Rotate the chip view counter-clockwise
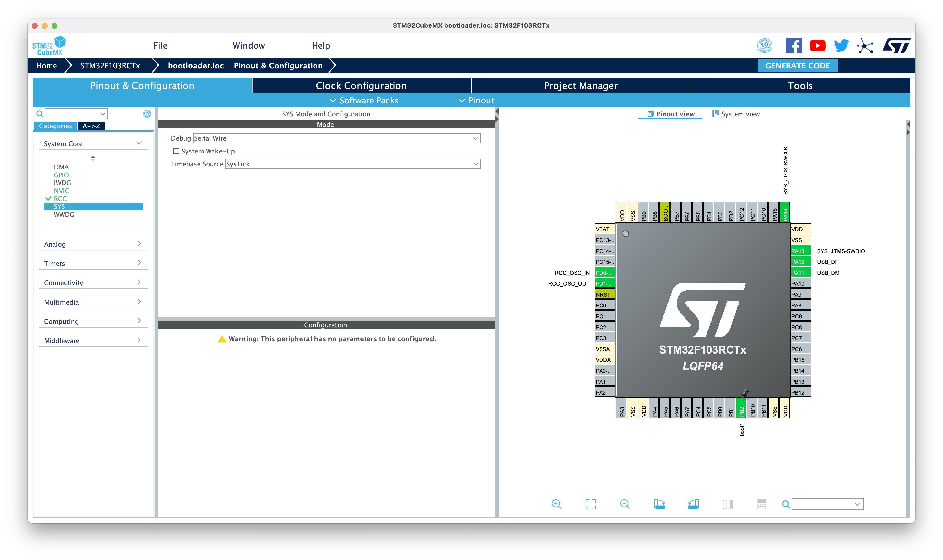This screenshot has width=943, height=560. click(x=693, y=504)
